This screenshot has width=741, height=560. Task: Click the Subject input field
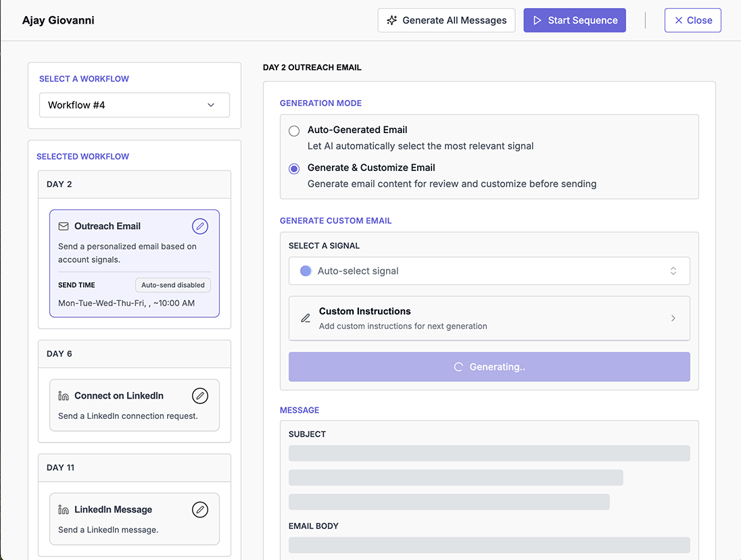click(x=489, y=453)
